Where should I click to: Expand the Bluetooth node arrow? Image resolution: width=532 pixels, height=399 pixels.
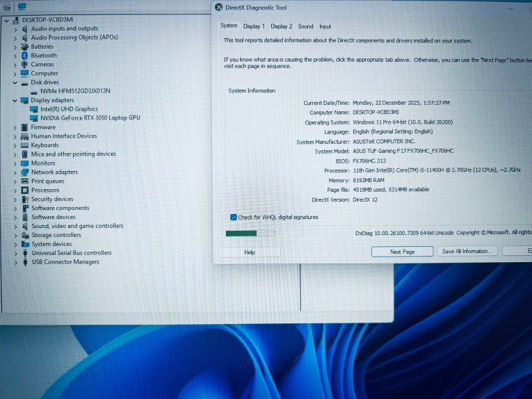tap(15, 56)
